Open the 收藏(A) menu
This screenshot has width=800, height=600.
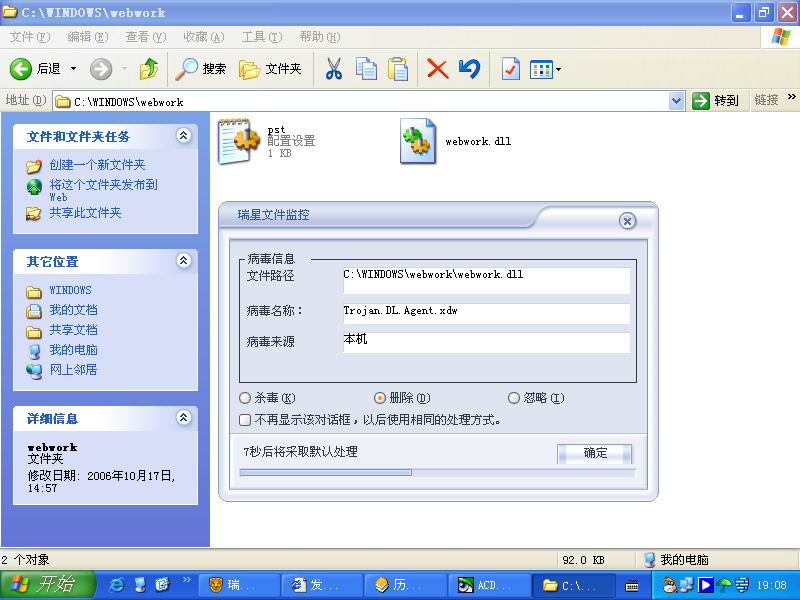pos(204,37)
